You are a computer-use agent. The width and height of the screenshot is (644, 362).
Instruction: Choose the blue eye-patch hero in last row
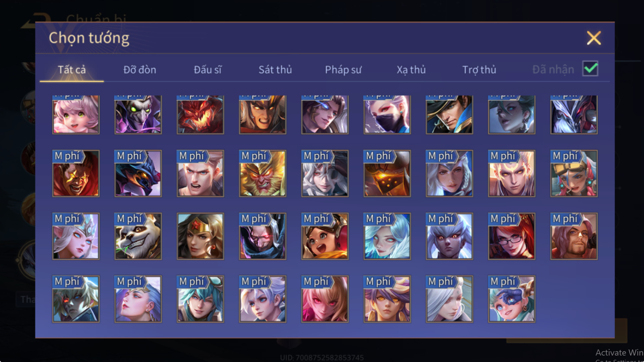[x=512, y=299]
